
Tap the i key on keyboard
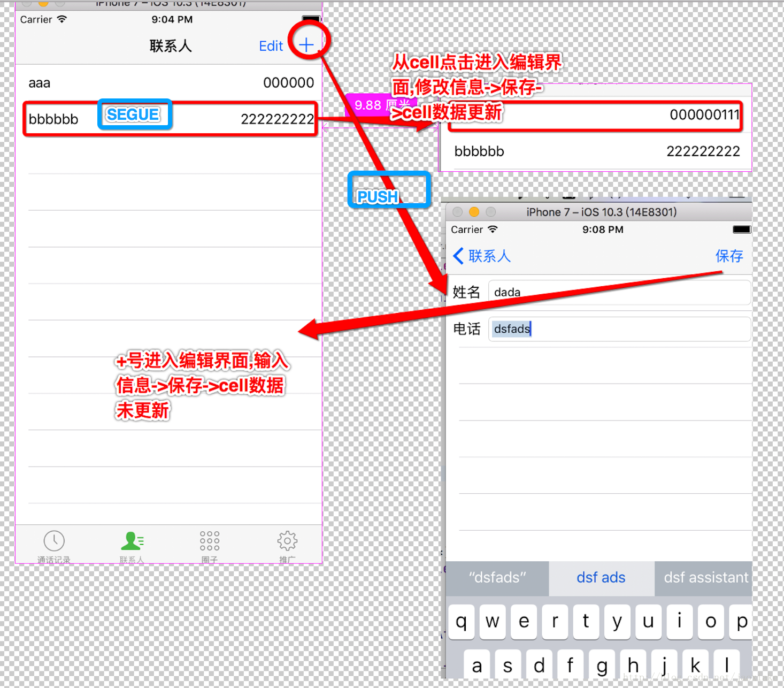click(x=680, y=622)
